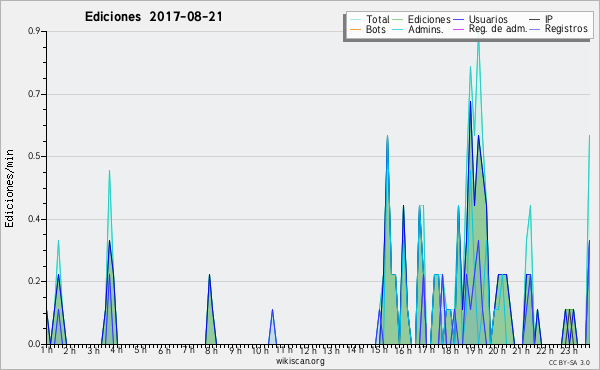Click the Ediciones/min y-axis title
600x370 pixels.
(9, 188)
